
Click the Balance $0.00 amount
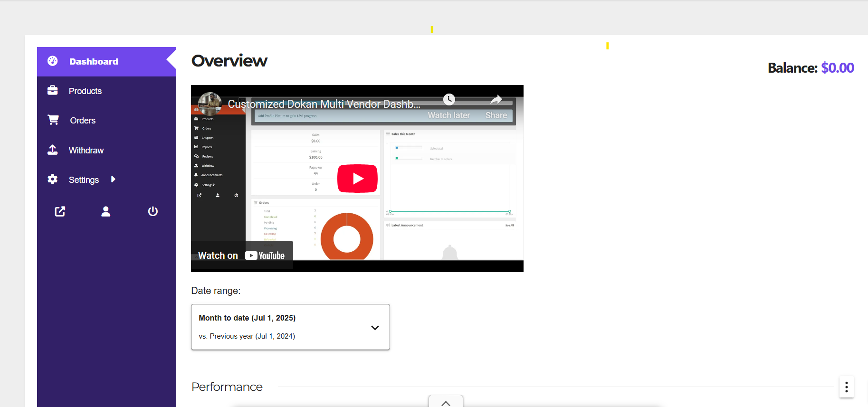coord(838,68)
